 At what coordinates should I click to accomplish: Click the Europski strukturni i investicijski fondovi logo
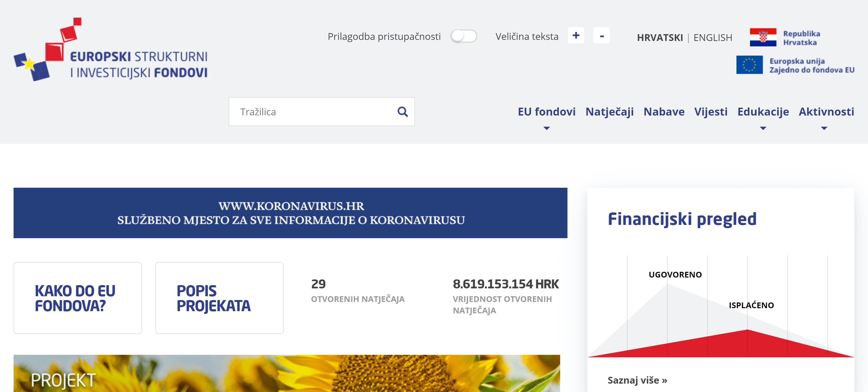coord(110,49)
